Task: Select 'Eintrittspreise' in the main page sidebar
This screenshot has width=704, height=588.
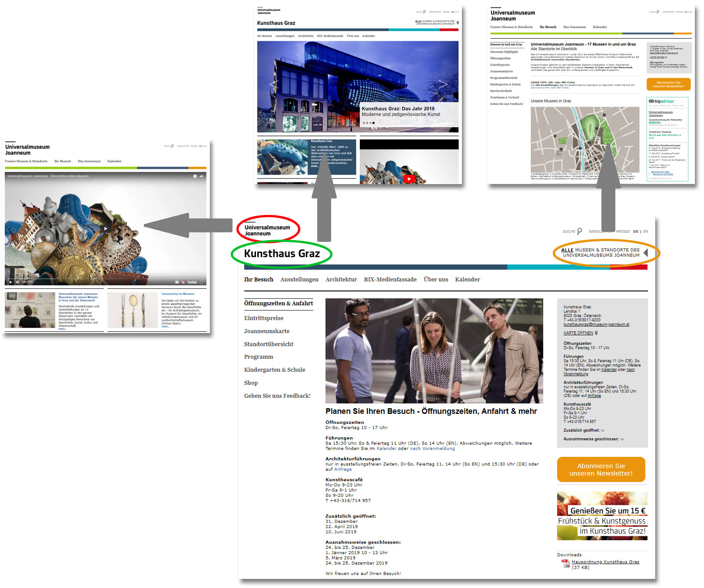Action: click(264, 318)
